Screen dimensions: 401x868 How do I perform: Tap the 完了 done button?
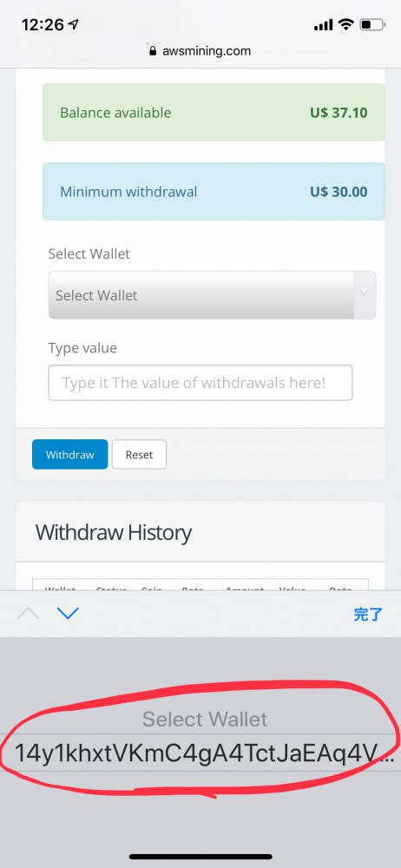(x=368, y=614)
